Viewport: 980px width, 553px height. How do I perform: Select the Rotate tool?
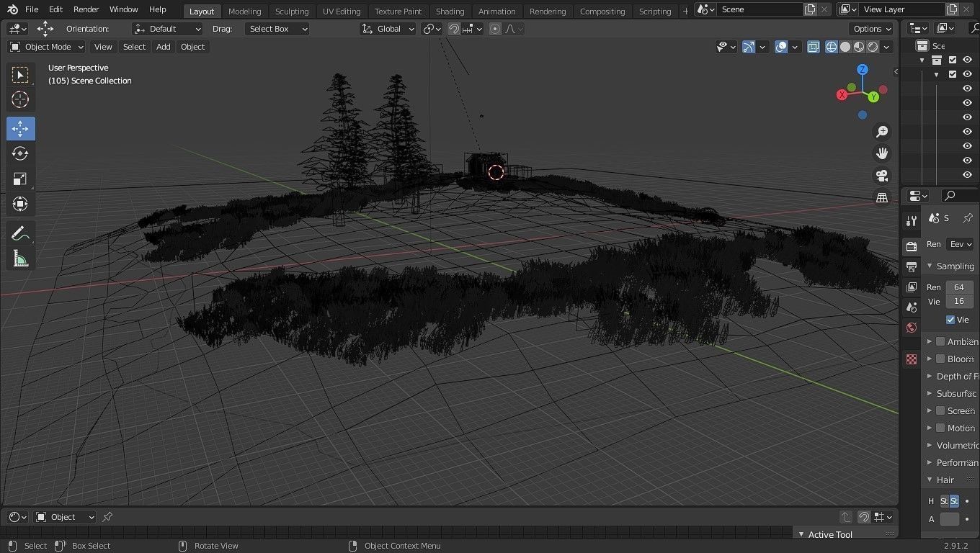tap(20, 153)
